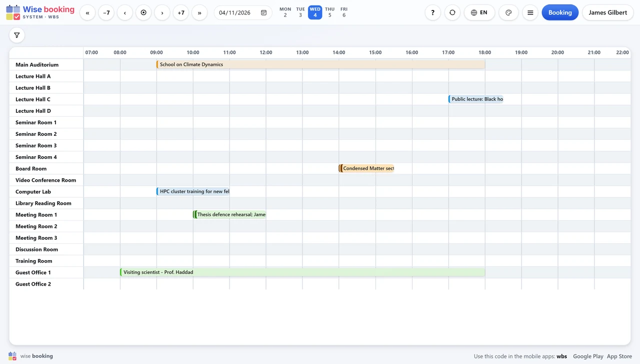Open the EN language selector
640x364 pixels.
point(479,12)
